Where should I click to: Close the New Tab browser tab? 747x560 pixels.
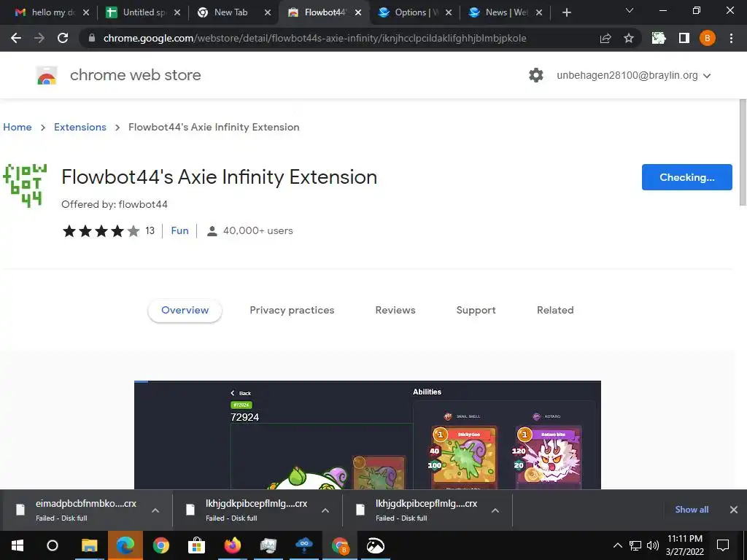(x=268, y=13)
